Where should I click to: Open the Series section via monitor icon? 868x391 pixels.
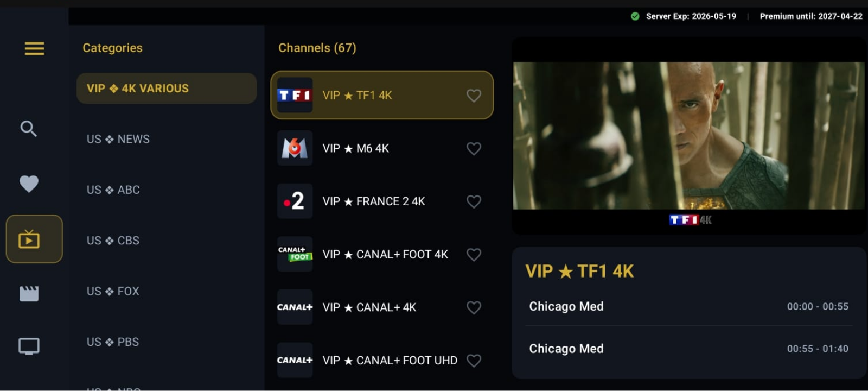(x=29, y=346)
